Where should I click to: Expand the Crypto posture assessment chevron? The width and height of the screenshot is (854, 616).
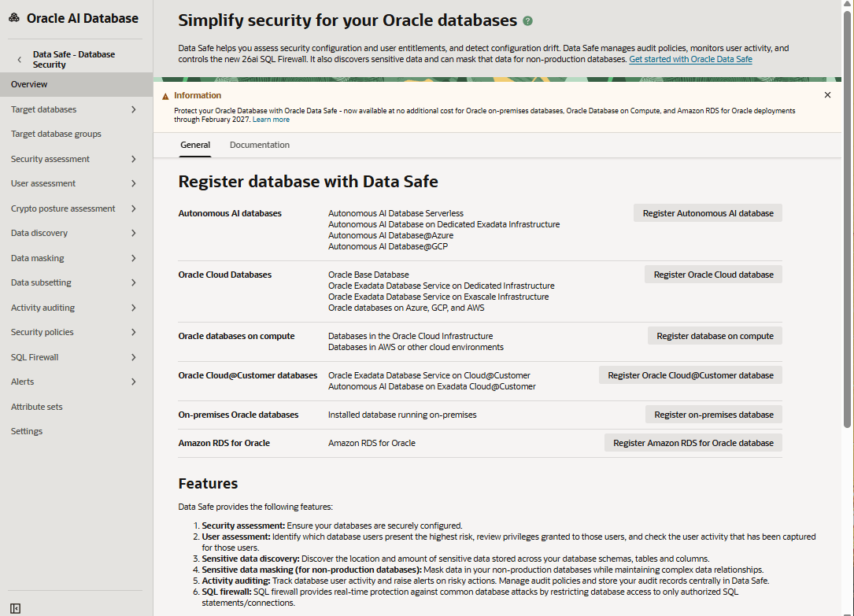tap(134, 208)
